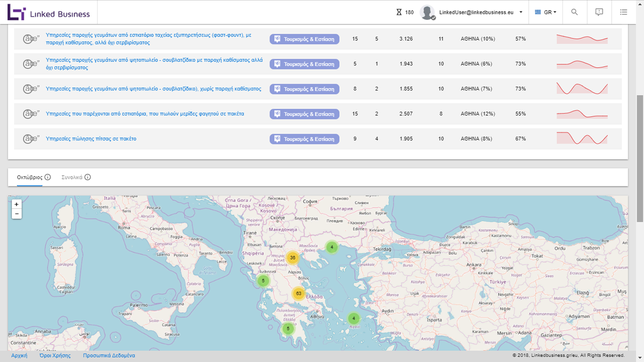Click the ΑΘΗΝΑ (12%) cell
The image size is (644, 362).
(x=478, y=114)
